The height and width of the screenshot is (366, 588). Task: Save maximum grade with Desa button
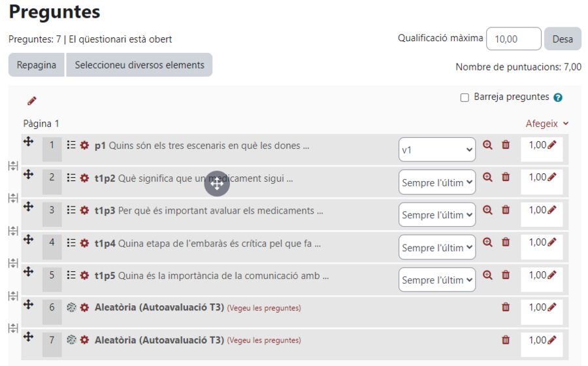click(563, 39)
